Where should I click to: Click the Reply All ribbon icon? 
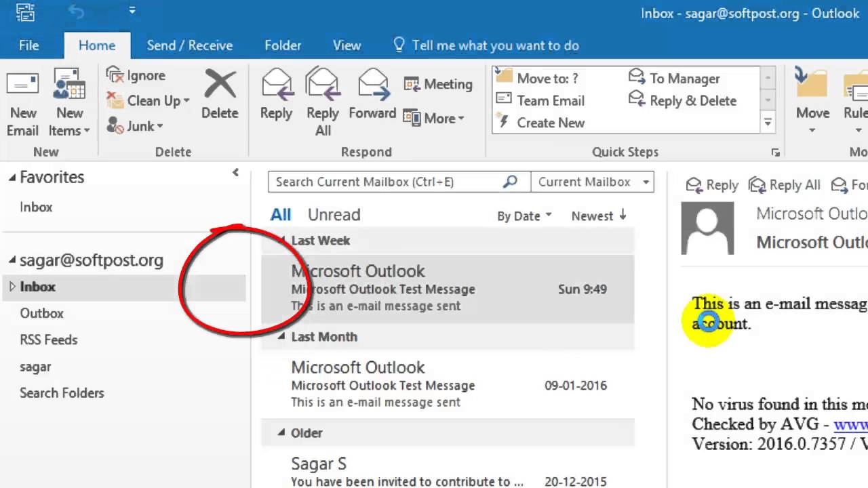coord(323,85)
